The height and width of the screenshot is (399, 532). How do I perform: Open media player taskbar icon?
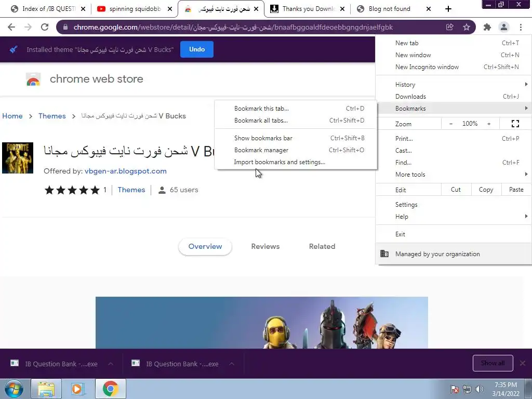pyautogui.click(x=77, y=389)
